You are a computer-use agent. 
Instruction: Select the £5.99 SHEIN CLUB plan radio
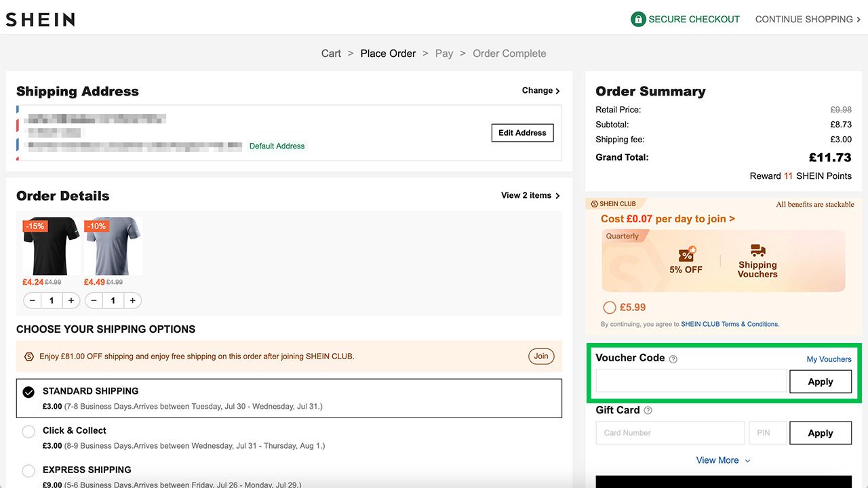pos(610,308)
